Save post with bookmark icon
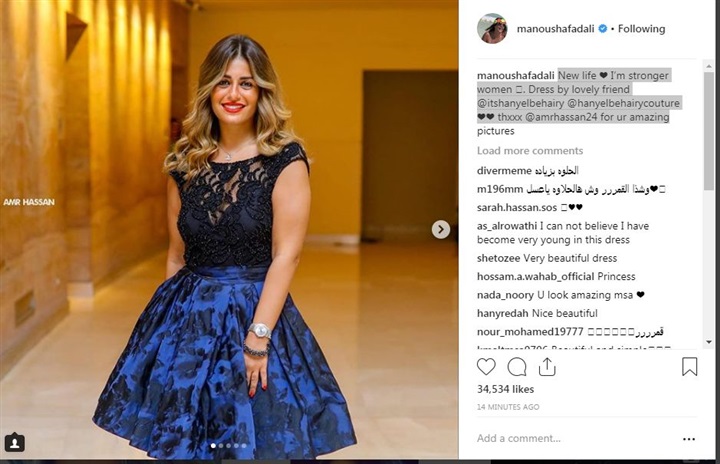720x464 pixels. [x=689, y=367]
